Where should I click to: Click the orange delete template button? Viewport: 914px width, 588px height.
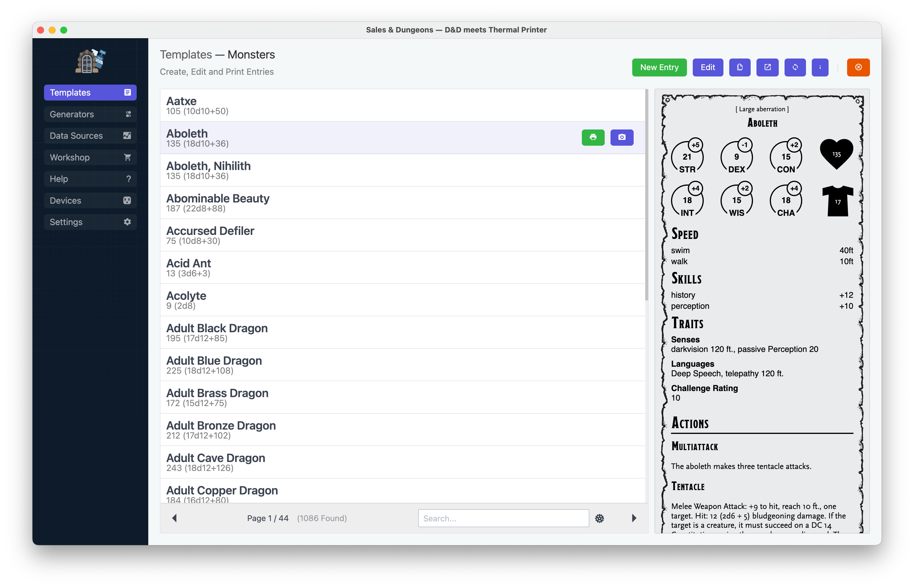[858, 67]
